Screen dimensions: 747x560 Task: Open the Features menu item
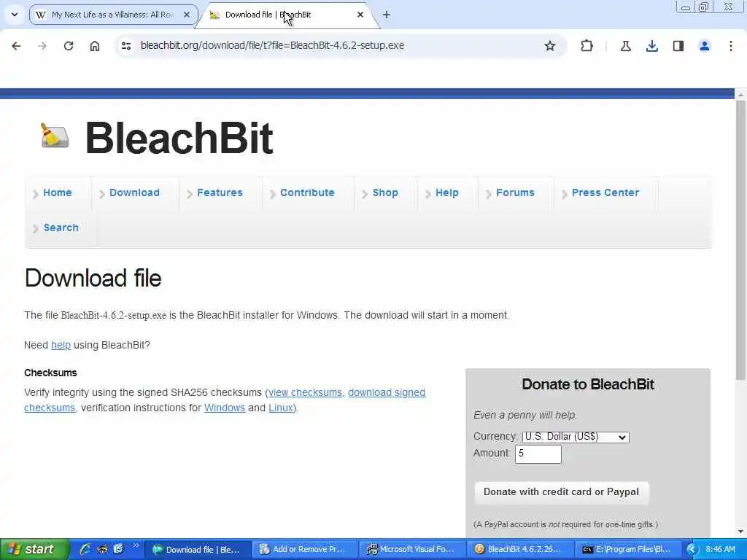[x=220, y=192]
